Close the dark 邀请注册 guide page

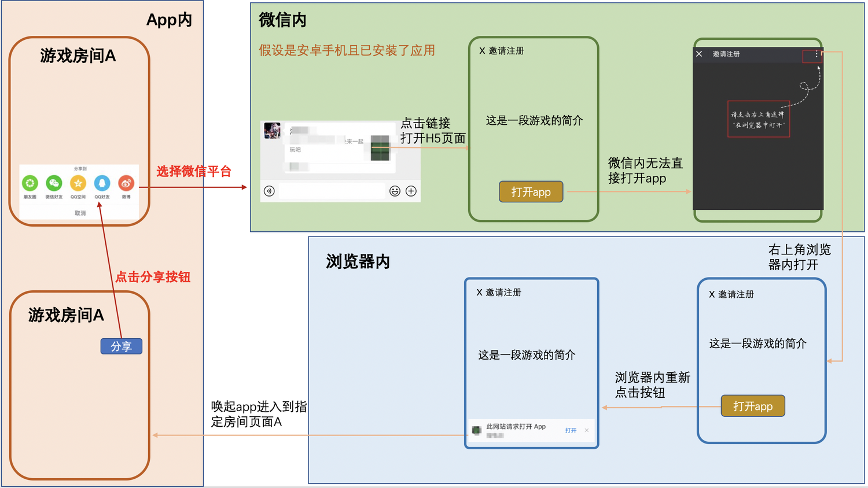699,54
